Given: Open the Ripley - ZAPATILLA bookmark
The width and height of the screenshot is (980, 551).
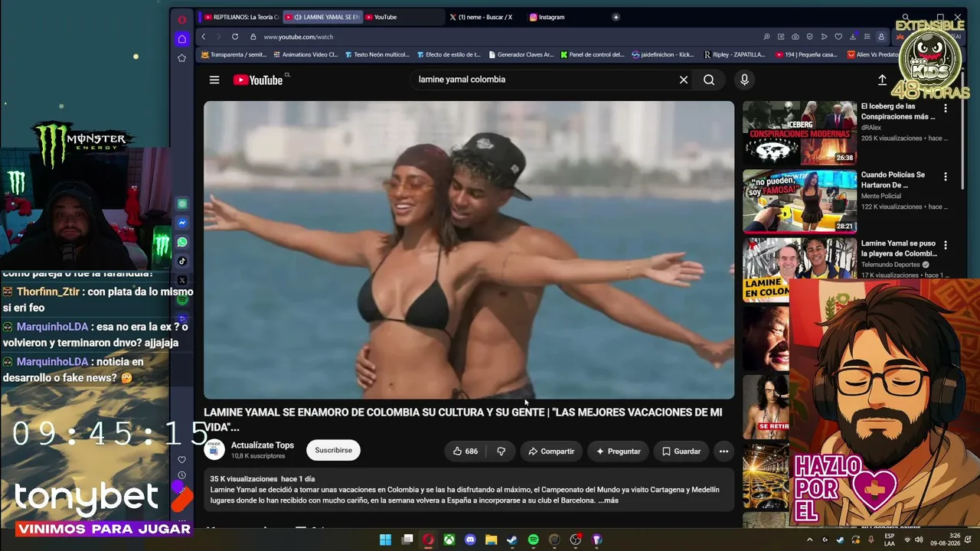Looking at the screenshot, I should point(733,55).
